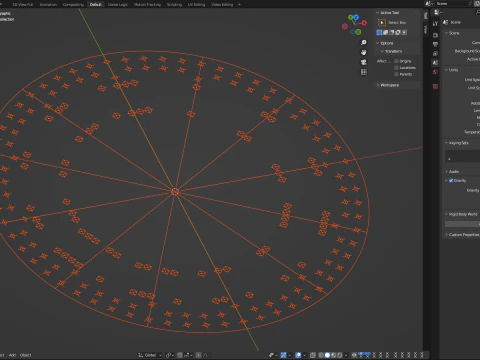This screenshot has height=360, width=480.
Task: Open the Scene properties tab icon
Action: pyautogui.click(x=435, y=62)
